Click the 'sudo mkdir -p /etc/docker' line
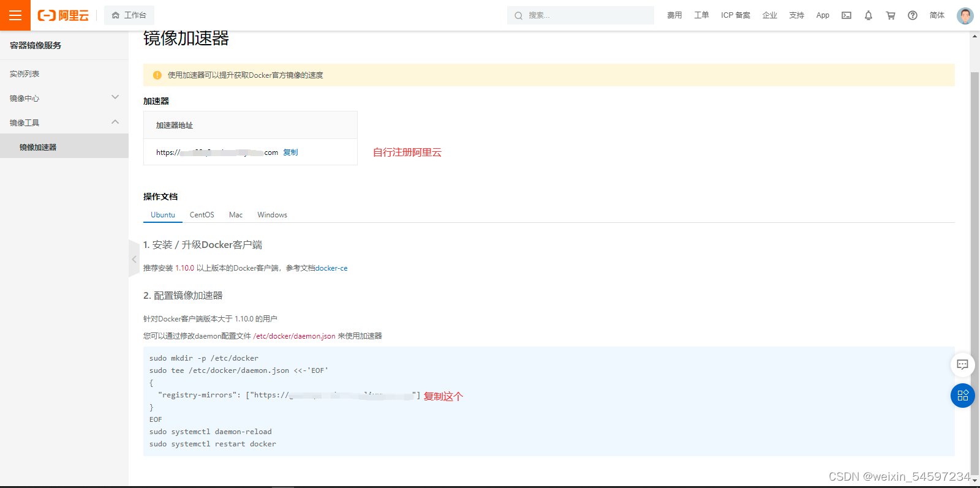Image resolution: width=980 pixels, height=488 pixels. coord(204,358)
